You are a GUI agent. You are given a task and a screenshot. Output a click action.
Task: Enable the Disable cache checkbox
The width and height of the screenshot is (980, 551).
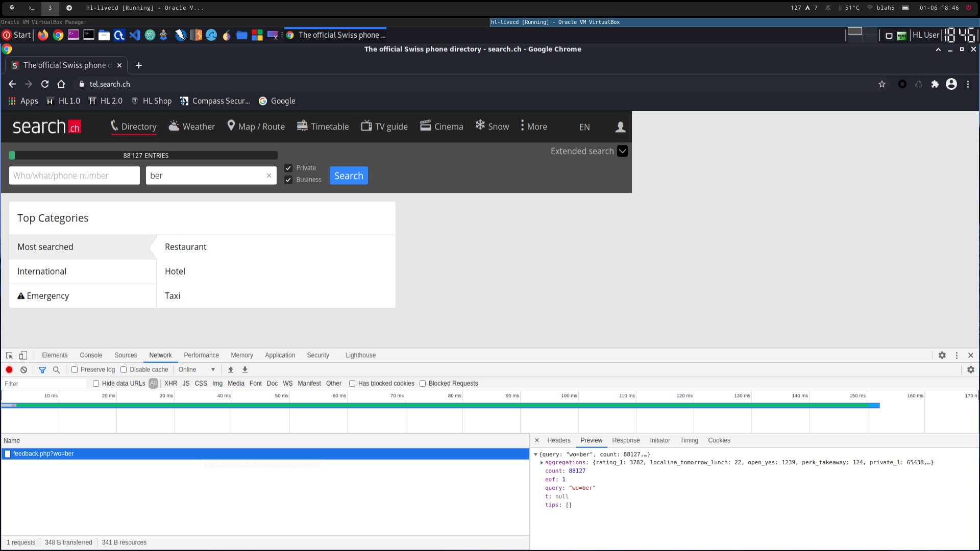(124, 370)
